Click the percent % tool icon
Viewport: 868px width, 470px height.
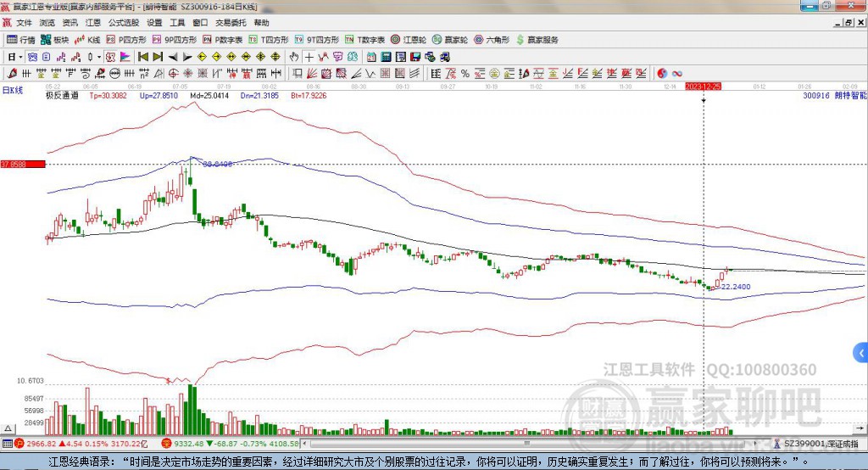[465, 73]
